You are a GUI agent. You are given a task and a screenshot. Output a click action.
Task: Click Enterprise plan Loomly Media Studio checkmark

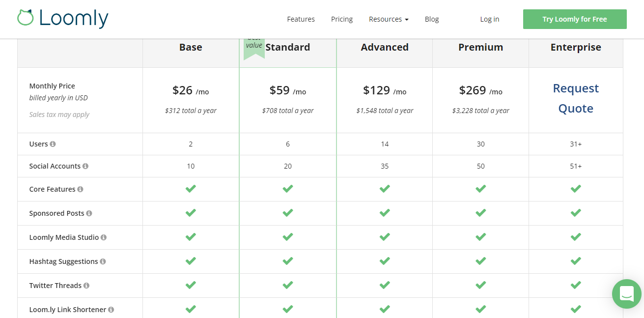click(576, 237)
